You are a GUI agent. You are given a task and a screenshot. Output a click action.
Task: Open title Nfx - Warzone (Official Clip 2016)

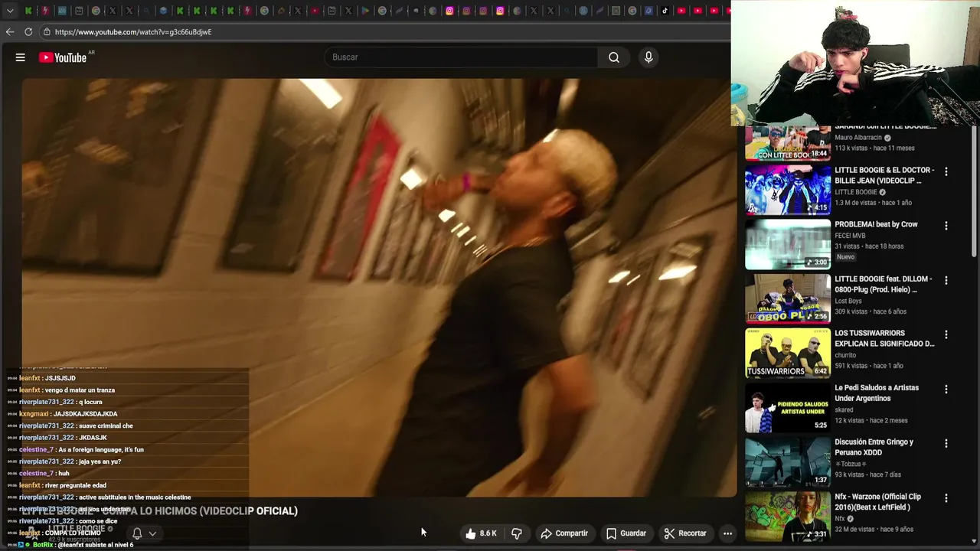878,501
